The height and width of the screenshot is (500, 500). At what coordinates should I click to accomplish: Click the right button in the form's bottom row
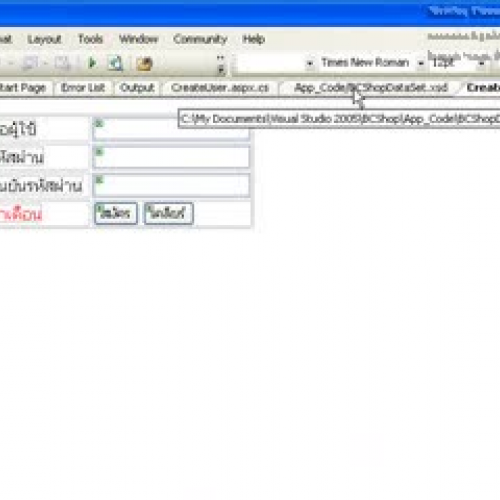pyautogui.click(x=168, y=213)
